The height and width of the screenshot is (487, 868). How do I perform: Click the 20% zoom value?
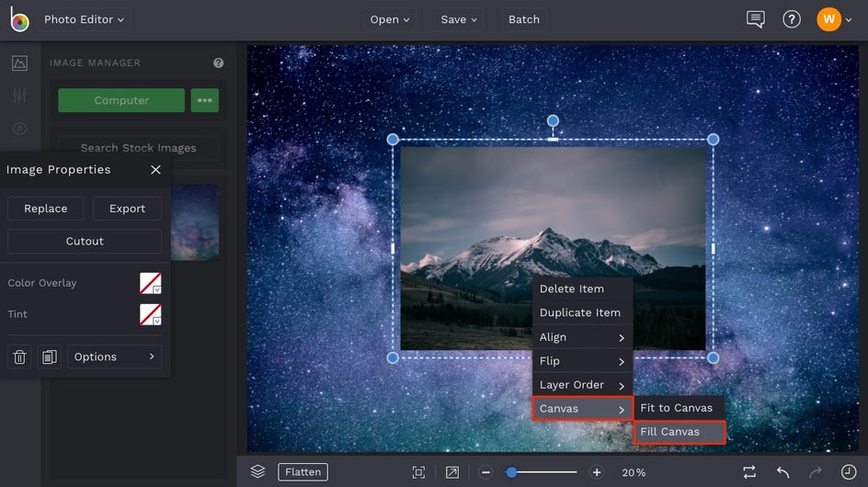tap(634, 472)
